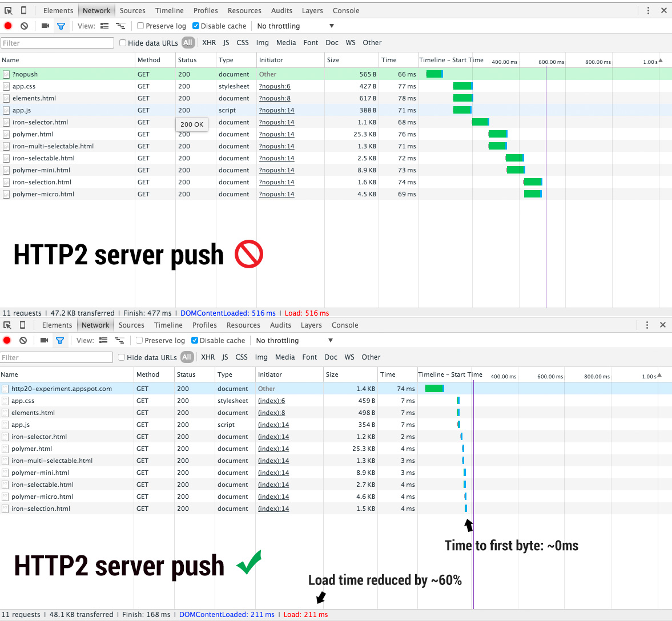Open the Resources tab in bottom panel
Screen dimensions: 672x621
243,325
